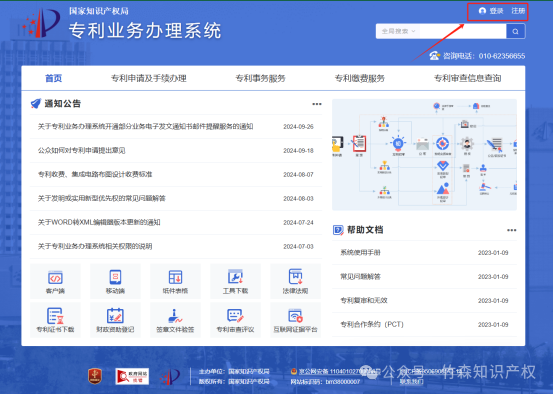Open the 专利证书下载 icon
The image size is (554, 394).
pyautogui.click(x=55, y=320)
